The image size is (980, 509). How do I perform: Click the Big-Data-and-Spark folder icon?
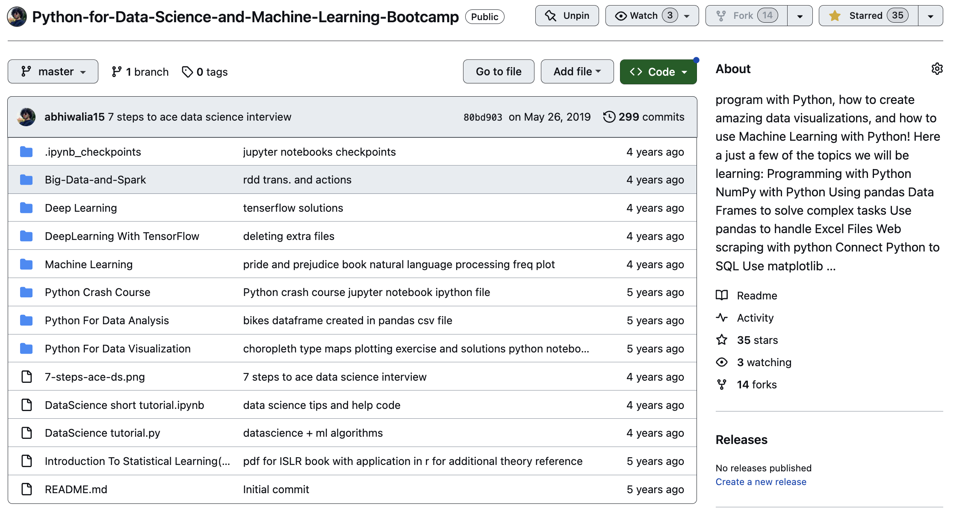pos(27,180)
